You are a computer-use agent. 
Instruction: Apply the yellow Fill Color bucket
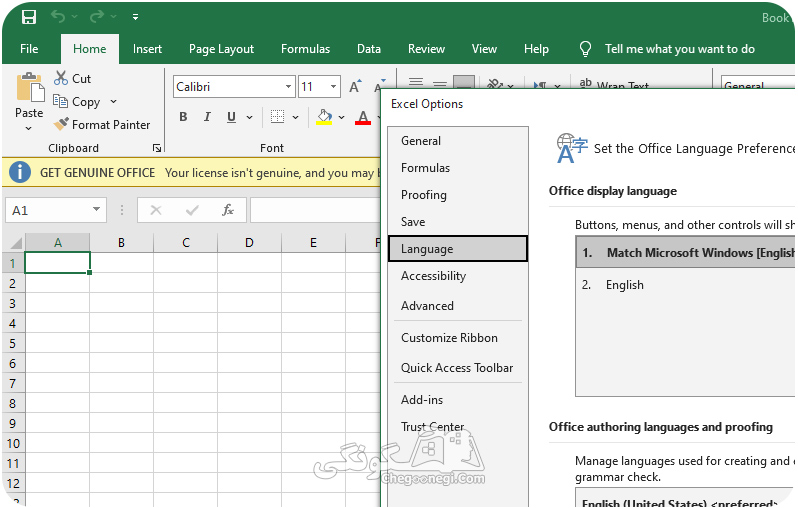324,117
